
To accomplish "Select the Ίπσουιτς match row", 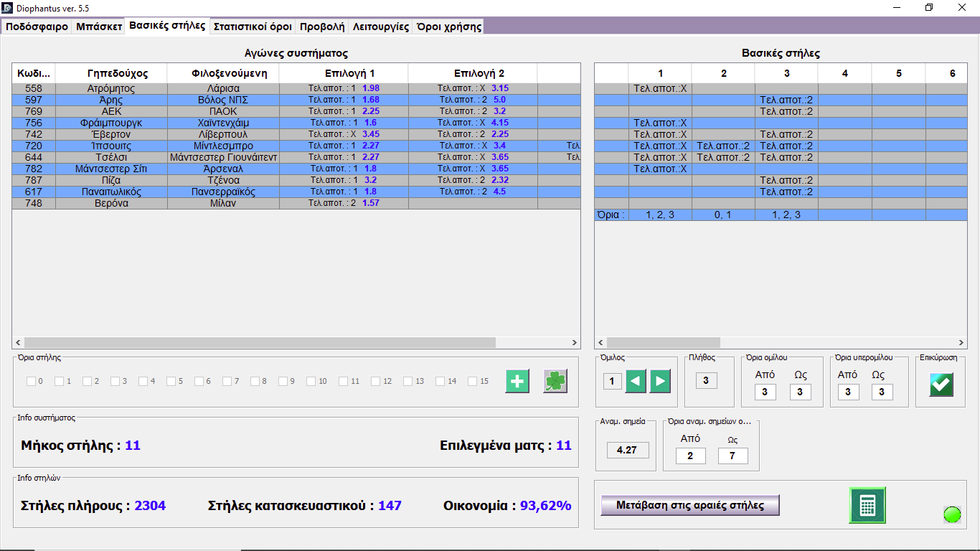I will point(296,146).
